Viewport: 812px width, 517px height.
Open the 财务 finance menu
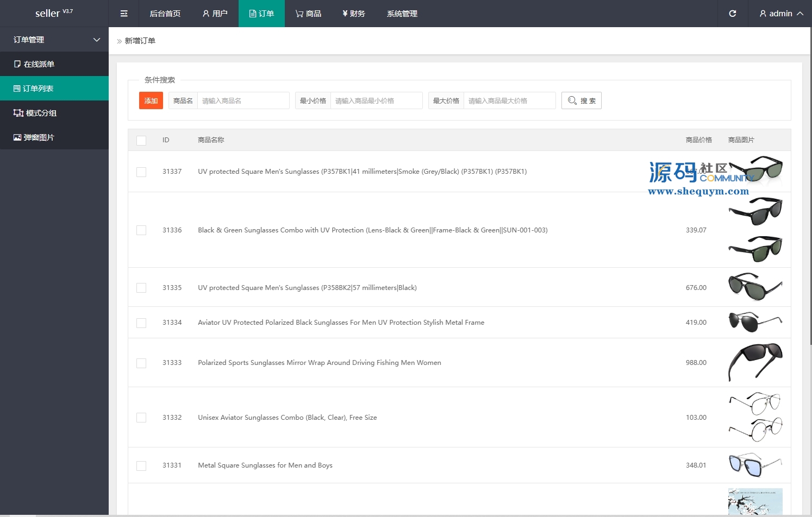point(354,14)
